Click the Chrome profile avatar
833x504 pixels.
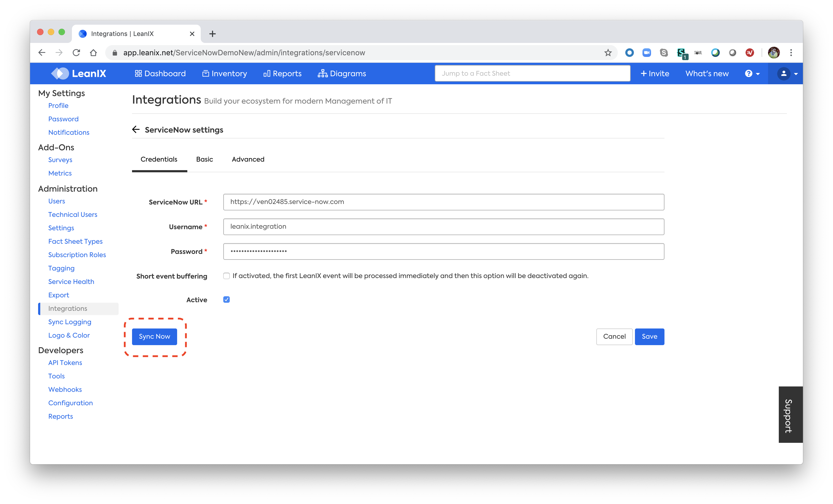(774, 53)
